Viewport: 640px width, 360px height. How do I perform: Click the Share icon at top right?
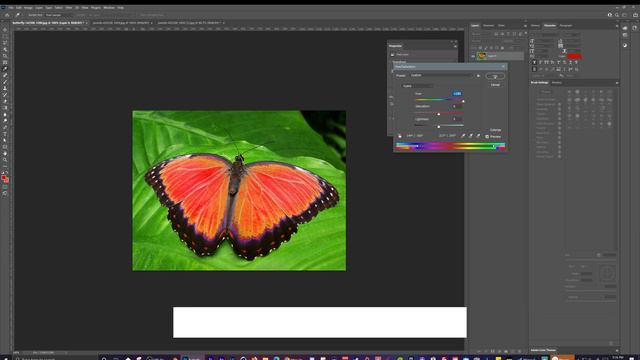(x=636, y=15)
